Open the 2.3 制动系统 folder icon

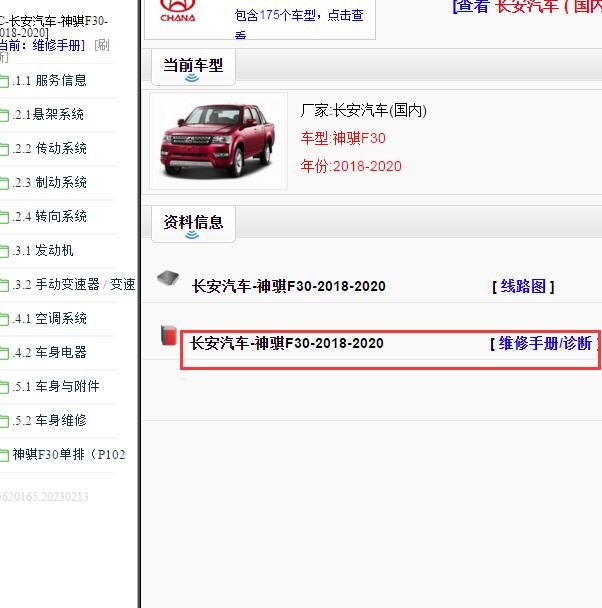(4, 183)
